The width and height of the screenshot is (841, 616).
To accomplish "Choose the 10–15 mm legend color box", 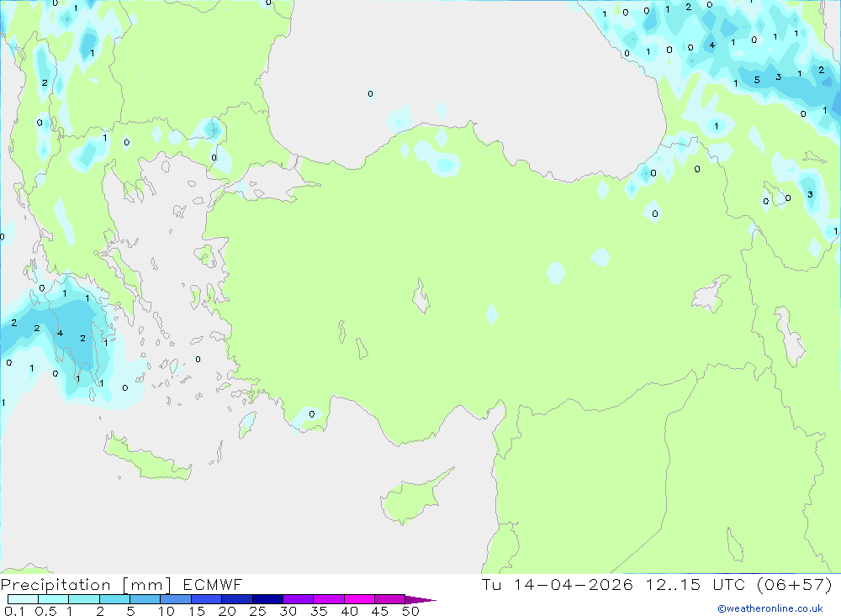I will tap(176, 599).
